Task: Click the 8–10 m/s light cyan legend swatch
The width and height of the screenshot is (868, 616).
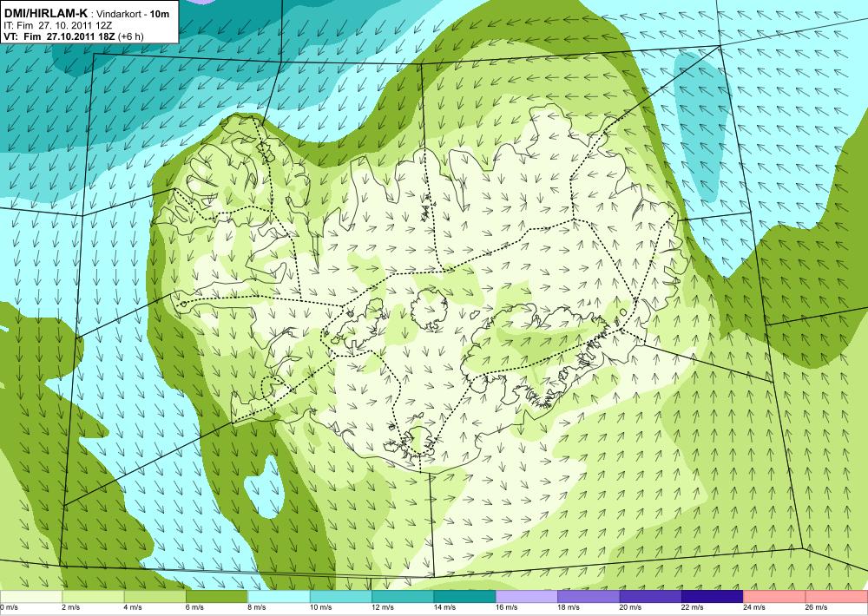Action: click(x=279, y=597)
